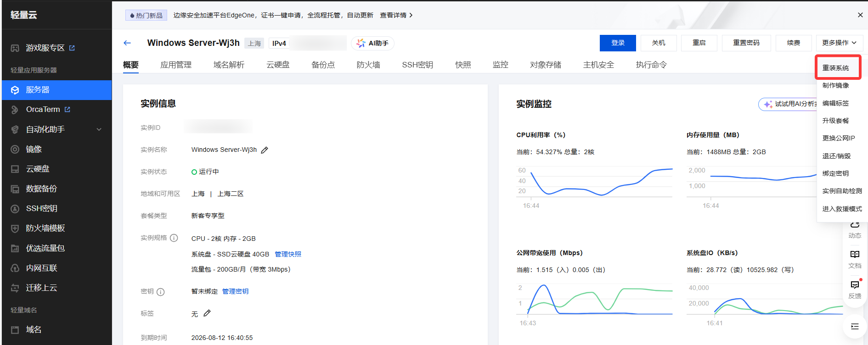Click the pencil icon to edit tags
868x345 pixels.
click(207, 313)
